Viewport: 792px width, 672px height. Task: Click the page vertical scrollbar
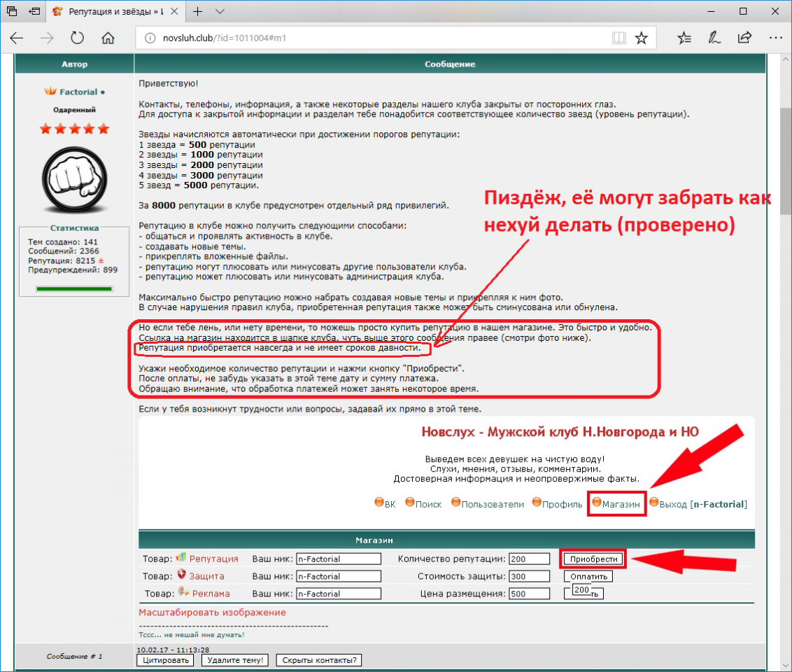coord(785,350)
